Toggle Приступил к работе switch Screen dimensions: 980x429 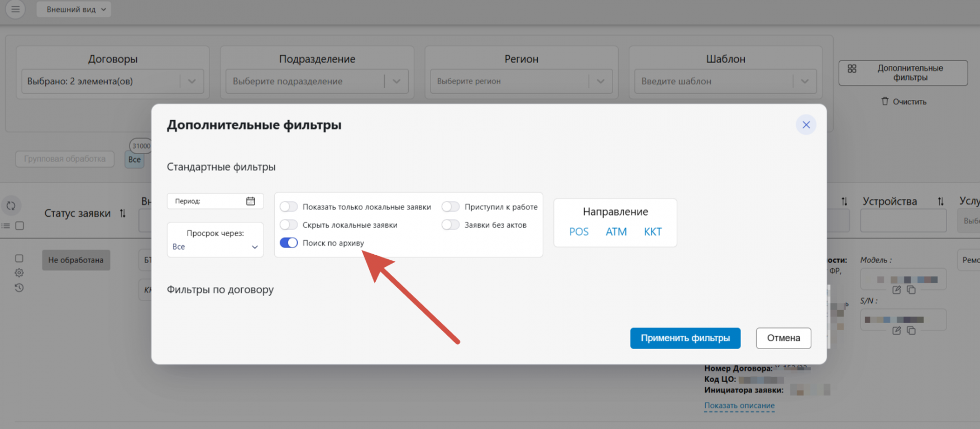coord(451,207)
